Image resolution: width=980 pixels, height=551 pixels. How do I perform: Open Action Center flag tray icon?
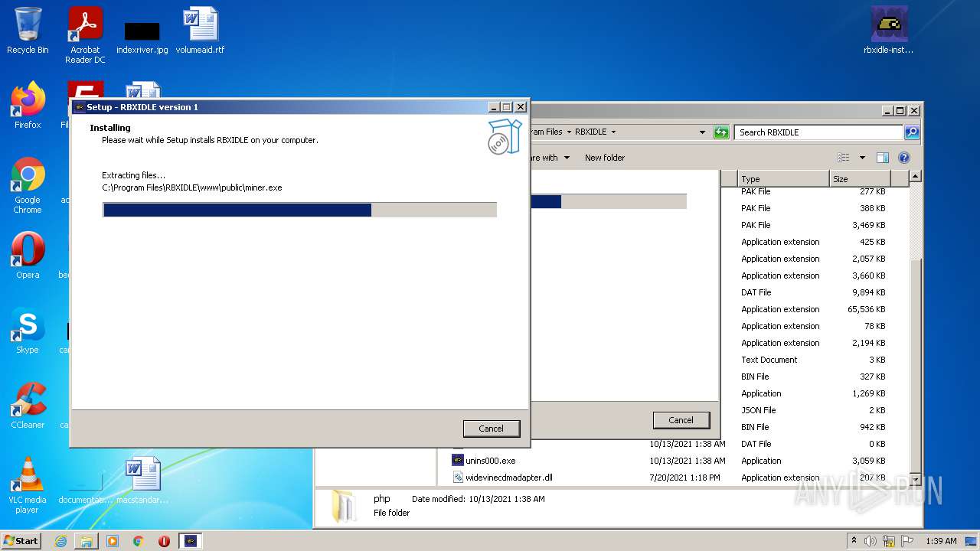(906, 541)
